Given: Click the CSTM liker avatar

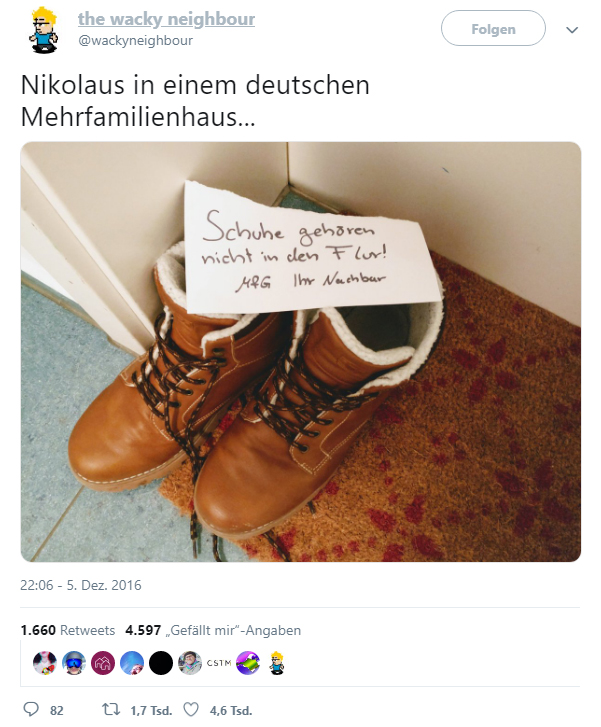Looking at the screenshot, I should coord(219,663).
